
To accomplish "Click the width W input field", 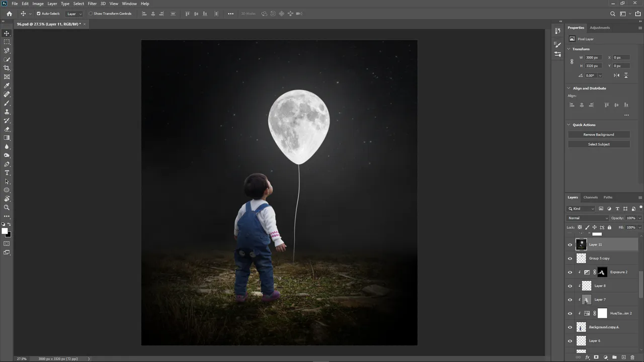I will coord(592,58).
